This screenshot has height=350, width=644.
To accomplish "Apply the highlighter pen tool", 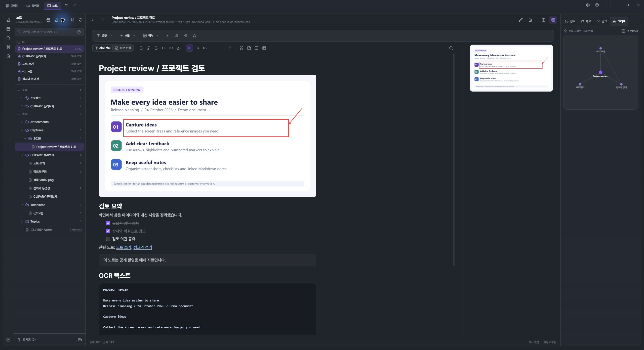I will 179,48.
